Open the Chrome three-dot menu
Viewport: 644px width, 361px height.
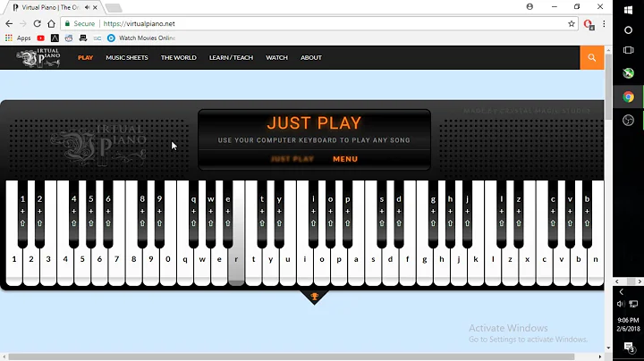click(x=604, y=24)
